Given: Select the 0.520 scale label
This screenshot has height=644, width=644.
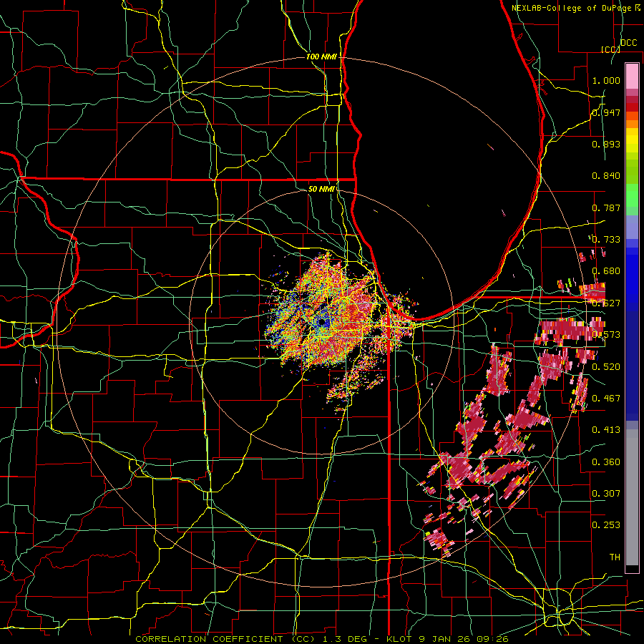Looking at the screenshot, I should [606, 366].
